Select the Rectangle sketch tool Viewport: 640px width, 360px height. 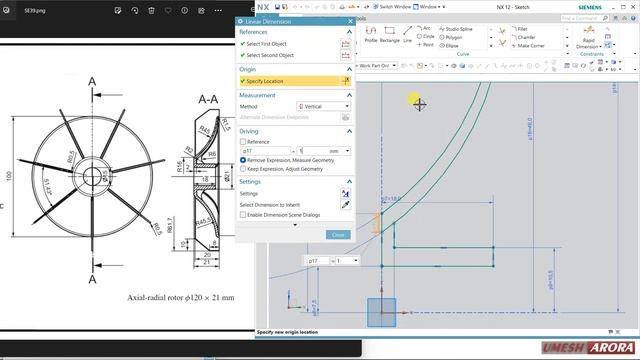(x=389, y=33)
